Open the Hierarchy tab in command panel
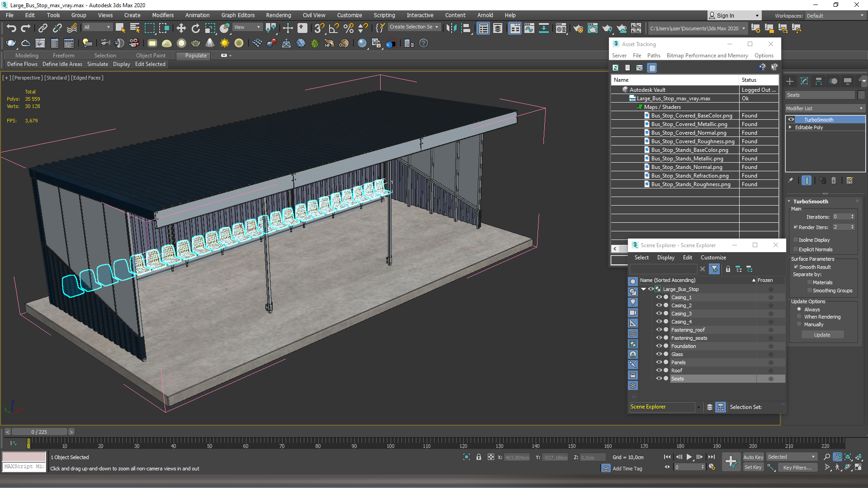The height and width of the screenshot is (488, 868). pyautogui.click(x=819, y=81)
